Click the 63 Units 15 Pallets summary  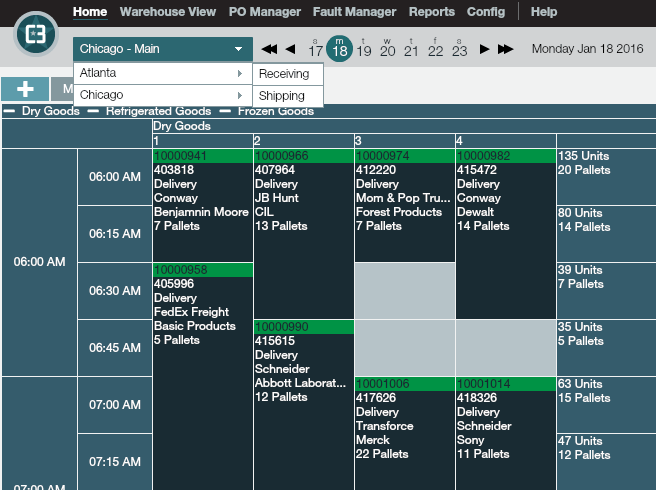pos(606,405)
